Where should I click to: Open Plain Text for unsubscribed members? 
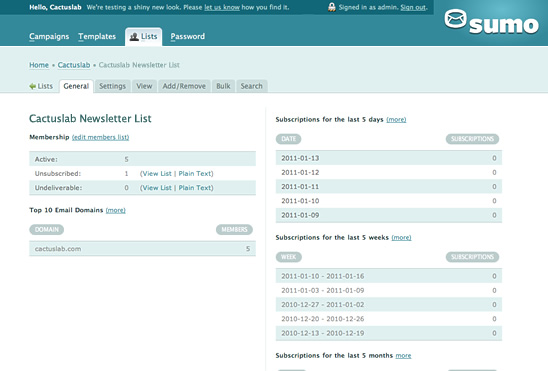pyautogui.click(x=195, y=174)
